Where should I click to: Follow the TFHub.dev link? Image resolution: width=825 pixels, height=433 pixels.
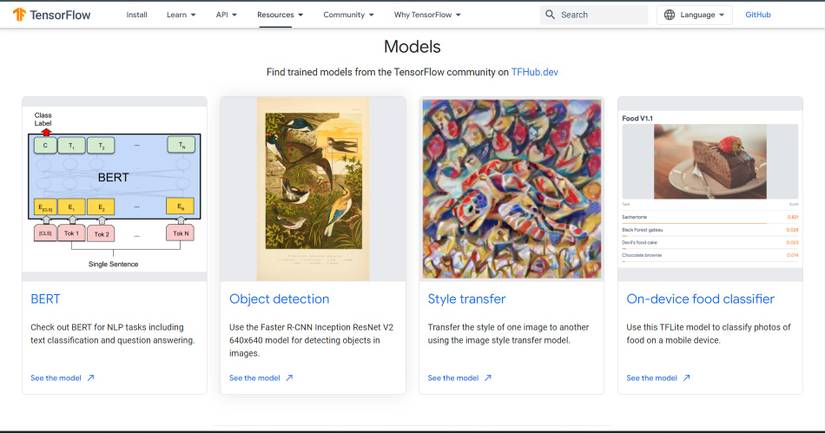[x=535, y=72]
